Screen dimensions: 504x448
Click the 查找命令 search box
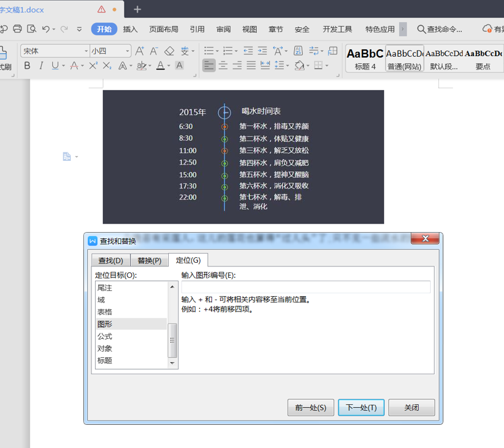coord(440,29)
